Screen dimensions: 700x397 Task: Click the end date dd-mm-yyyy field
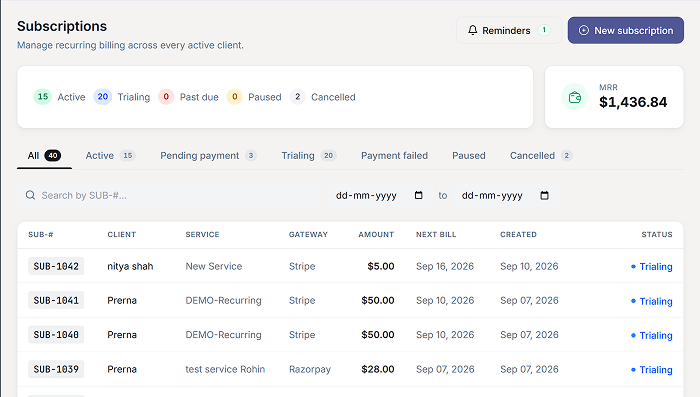point(506,195)
